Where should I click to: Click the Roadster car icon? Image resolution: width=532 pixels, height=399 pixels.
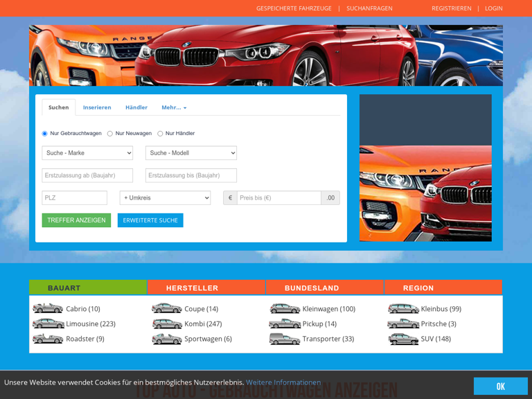tap(48, 338)
